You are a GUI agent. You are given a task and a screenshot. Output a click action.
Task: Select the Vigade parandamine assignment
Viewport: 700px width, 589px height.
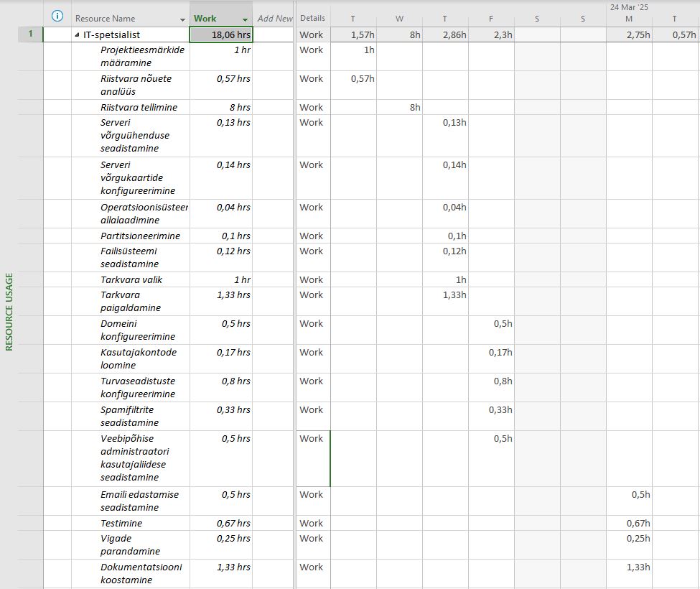click(131, 544)
